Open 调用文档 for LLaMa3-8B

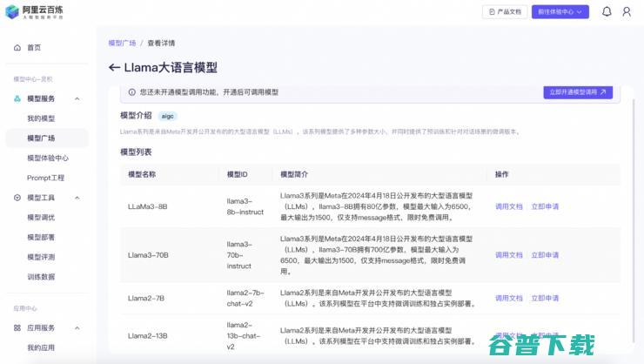tap(509, 206)
